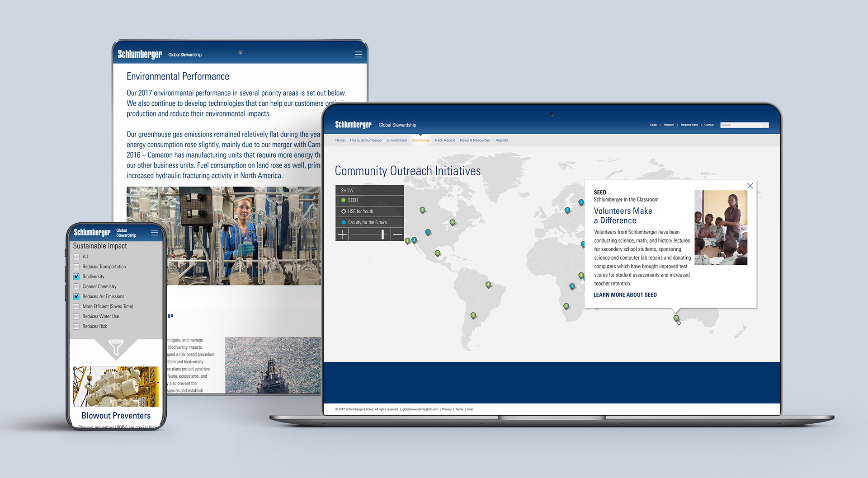Open ship at sea photo on tablet

[x=273, y=365]
